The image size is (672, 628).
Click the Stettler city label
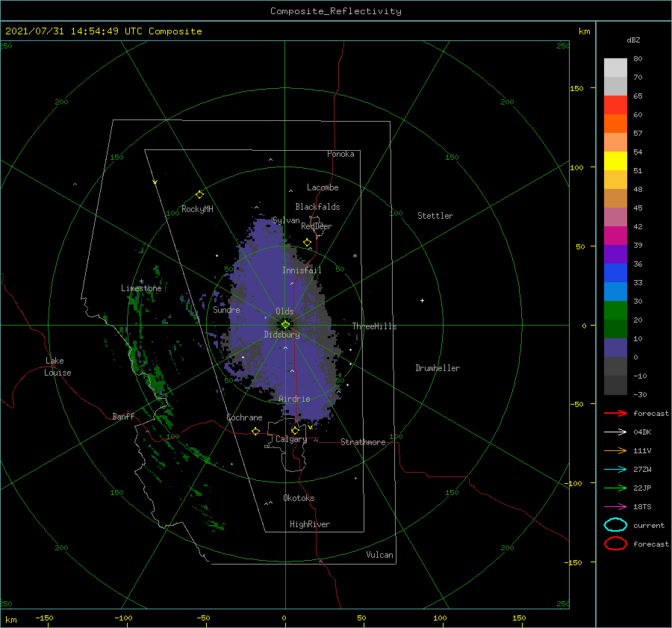(435, 216)
